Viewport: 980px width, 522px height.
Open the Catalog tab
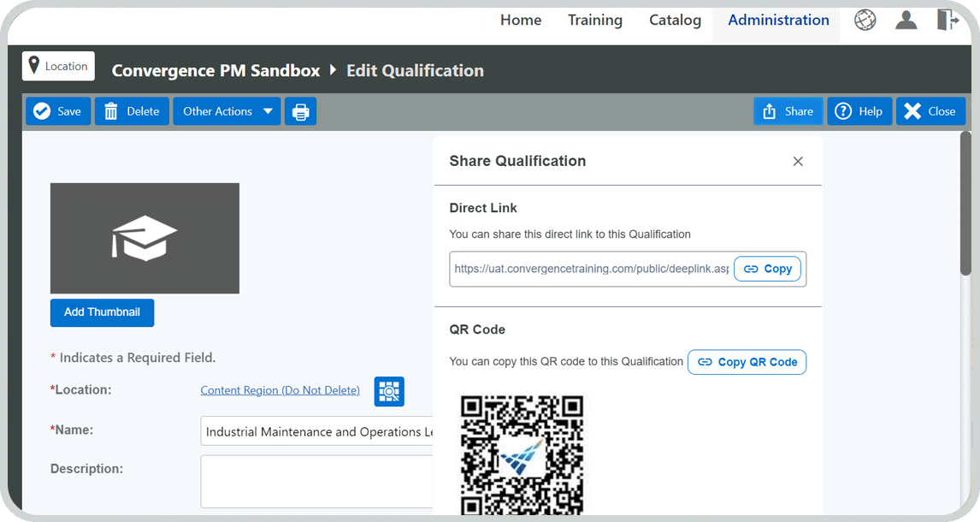(x=675, y=20)
